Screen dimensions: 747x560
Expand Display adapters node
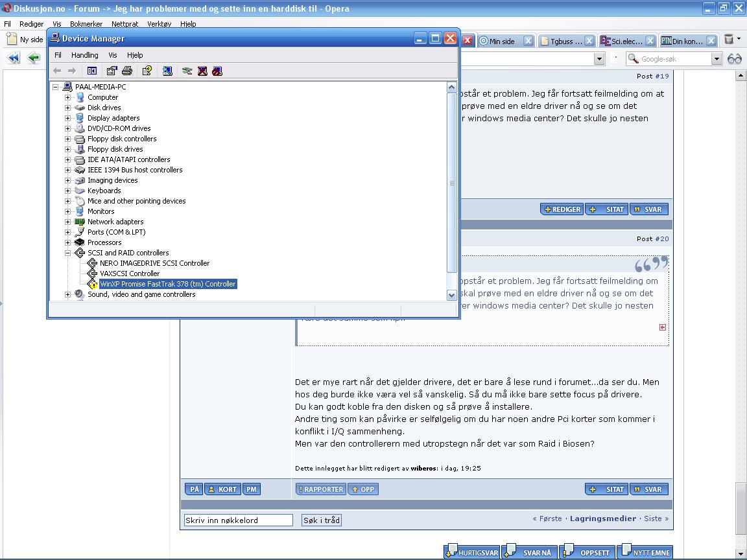[x=67, y=118]
